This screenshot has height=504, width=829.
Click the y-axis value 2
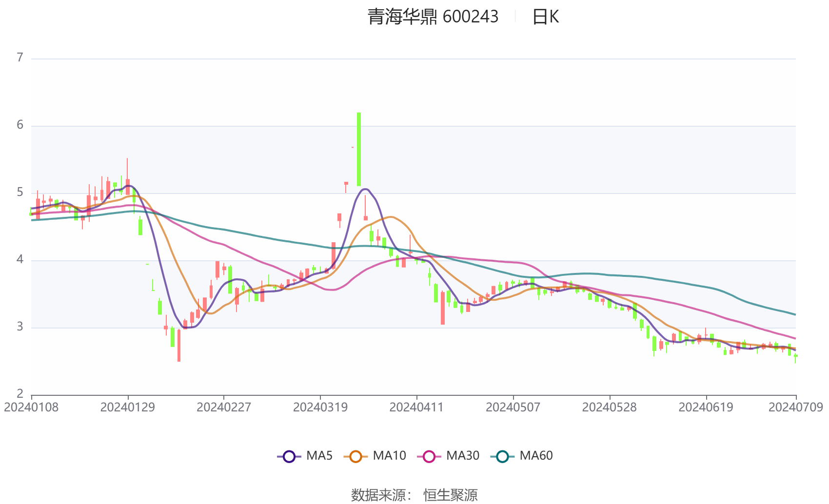pos(20,394)
